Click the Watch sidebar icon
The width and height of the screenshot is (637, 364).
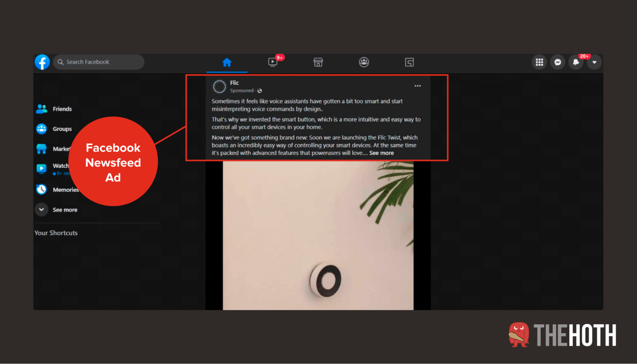42,169
